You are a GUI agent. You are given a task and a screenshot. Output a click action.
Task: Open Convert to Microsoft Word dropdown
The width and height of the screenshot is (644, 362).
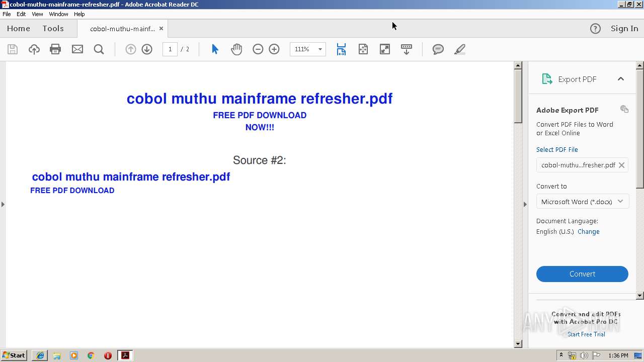click(582, 202)
